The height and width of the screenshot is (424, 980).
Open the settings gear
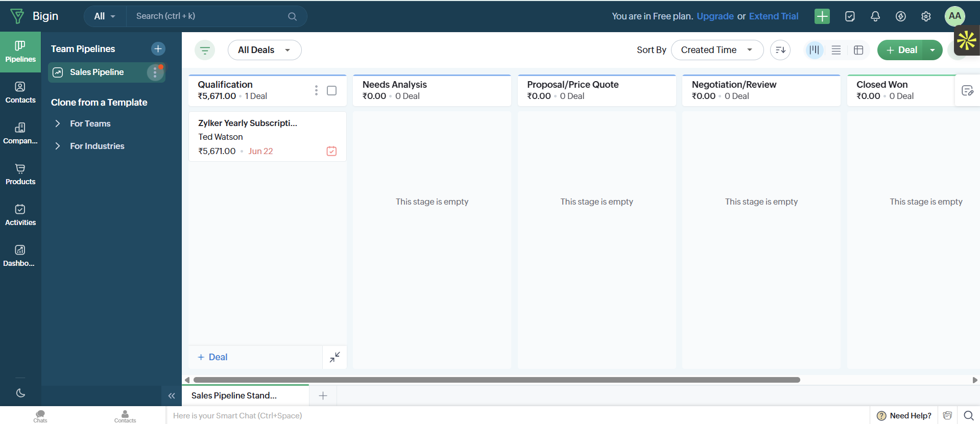click(926, 16)
